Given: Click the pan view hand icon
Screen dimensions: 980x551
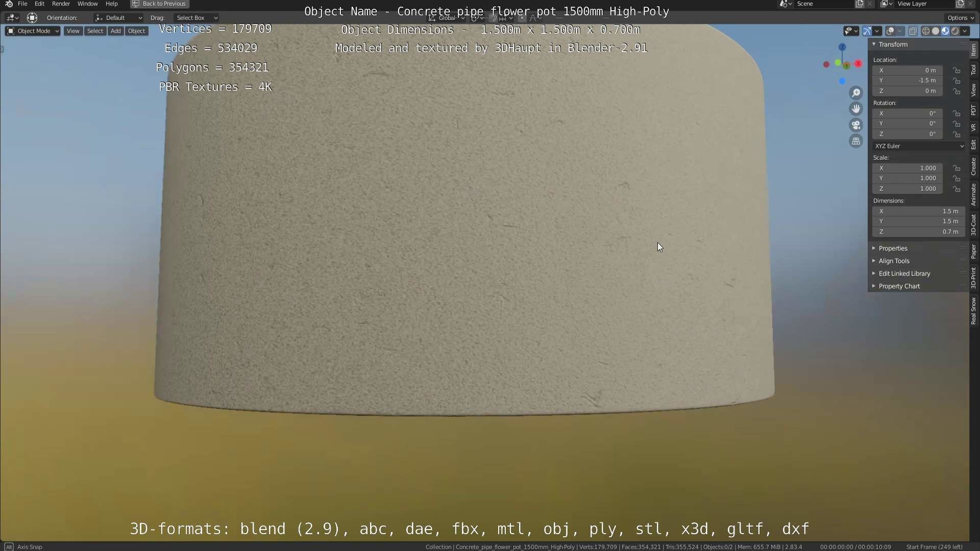Looking at the screenshot, I should [x=856, y=109].
